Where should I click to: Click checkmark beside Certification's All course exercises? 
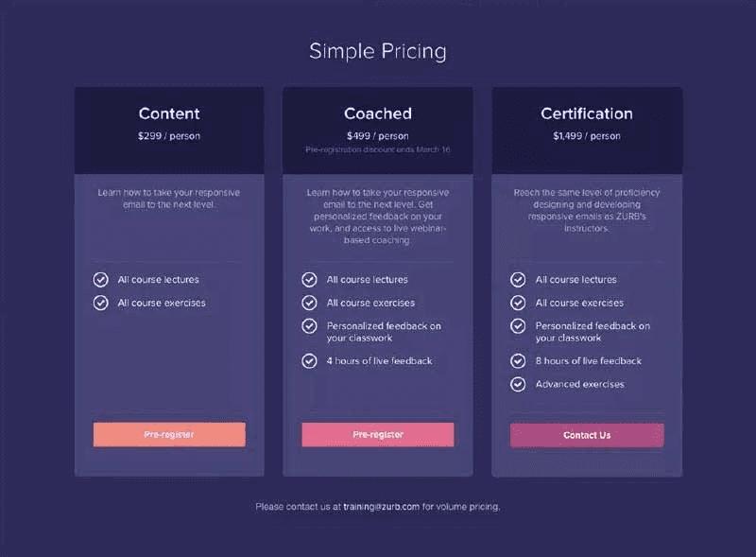tap(518, 303)
